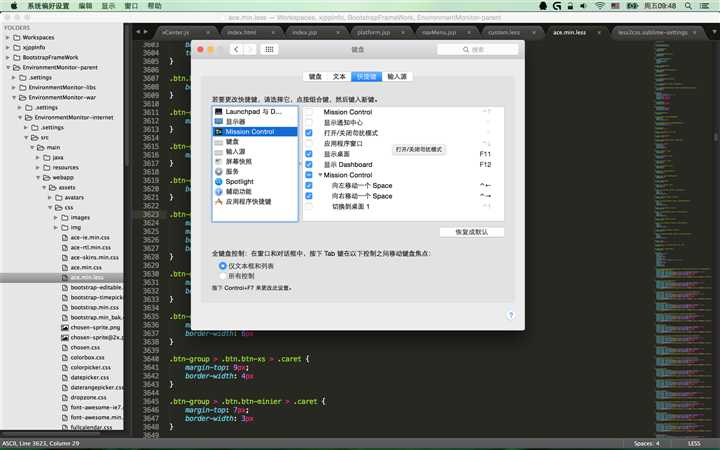The height and width of the screenshot is (450, 720).
Task: Open ace-skins.min.css in the sidebar
Action: click(x=95, y=258)
